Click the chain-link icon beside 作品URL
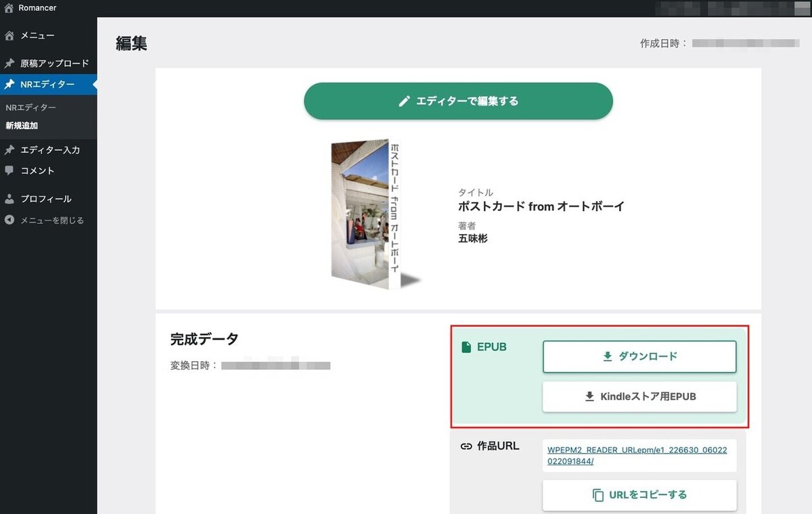Viewport: 812px width, 514px height. (466, 446)
